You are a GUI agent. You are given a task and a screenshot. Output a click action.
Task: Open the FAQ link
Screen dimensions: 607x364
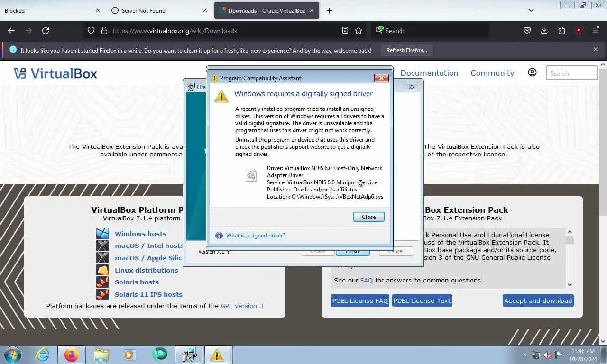coord(367,281)
